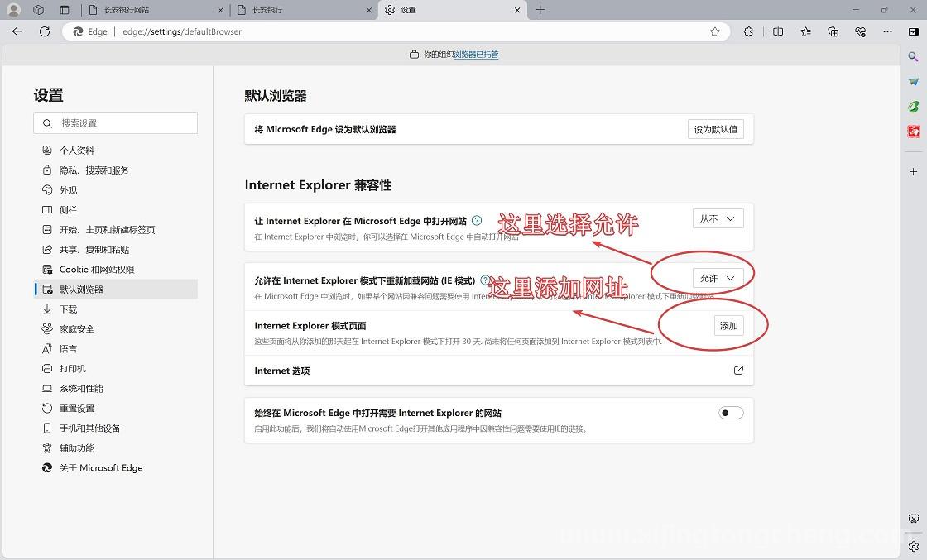Open 下载 settings
Viewport: 927px width, 560px height.
(116, 309)
